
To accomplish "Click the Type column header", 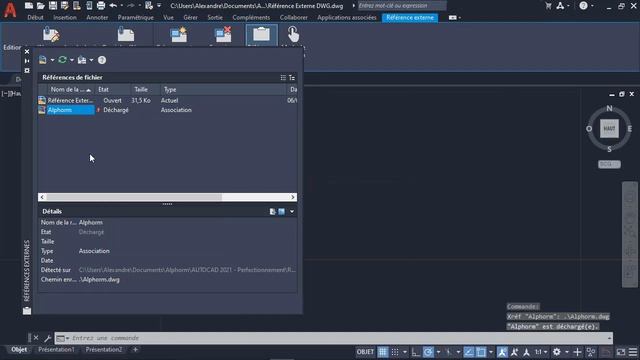I will point(223,89).
